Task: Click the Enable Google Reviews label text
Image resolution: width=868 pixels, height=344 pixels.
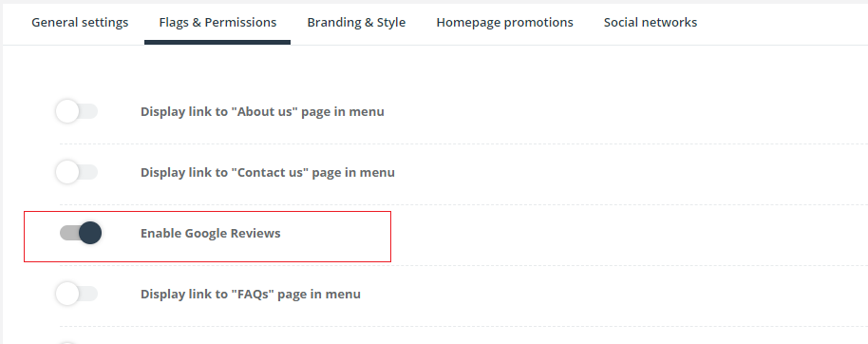Action: click(211, 233)
